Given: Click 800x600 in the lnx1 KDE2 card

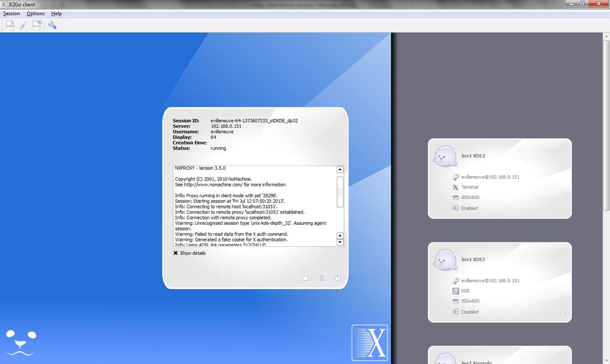Looking at the screenshot, I should point(471,198).
